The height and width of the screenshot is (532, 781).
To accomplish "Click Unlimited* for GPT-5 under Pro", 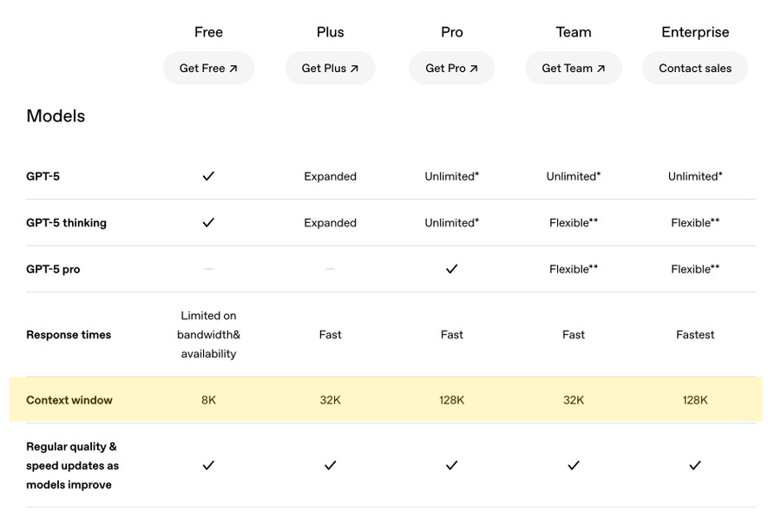I will (x=451, y=176).
